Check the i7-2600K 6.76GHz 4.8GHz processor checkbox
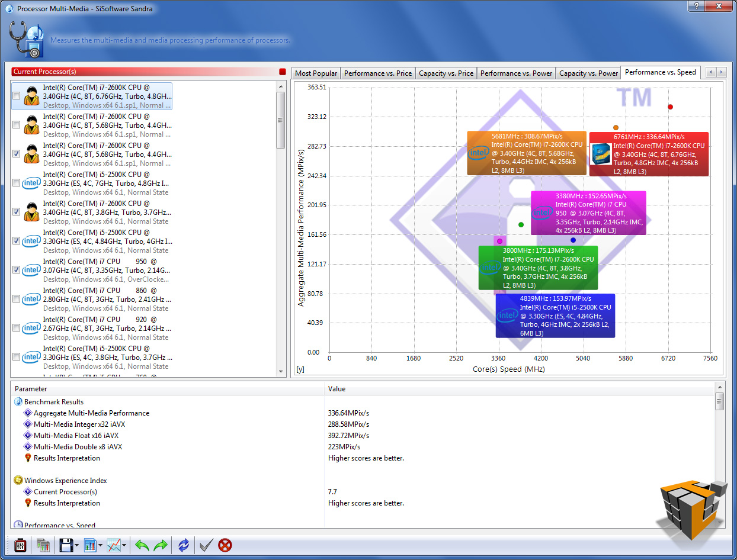This screenshot has width=737, height=560. pyautogui.click(x=16, y=96)
